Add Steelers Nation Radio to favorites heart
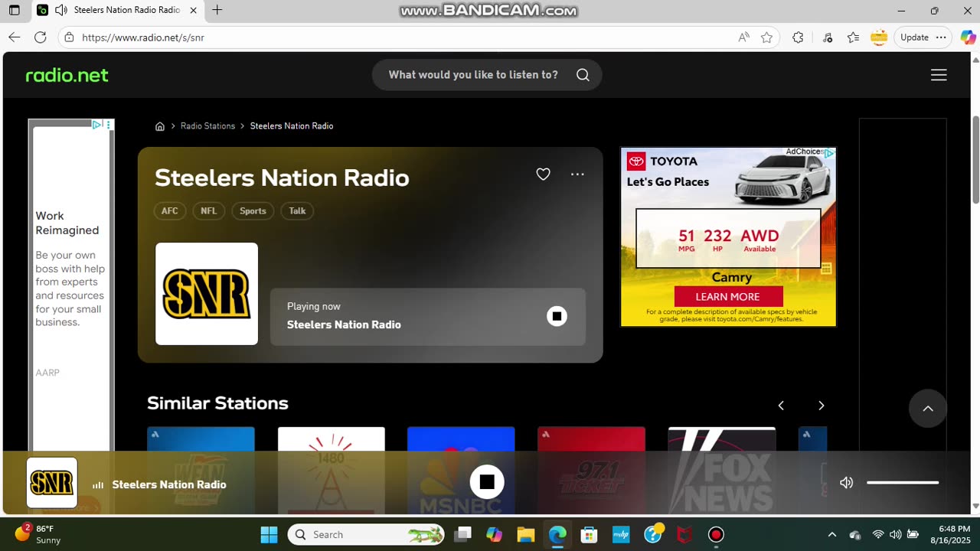This screenshot has height=551, width=980. pyautogui.click(x=543, y=174)
